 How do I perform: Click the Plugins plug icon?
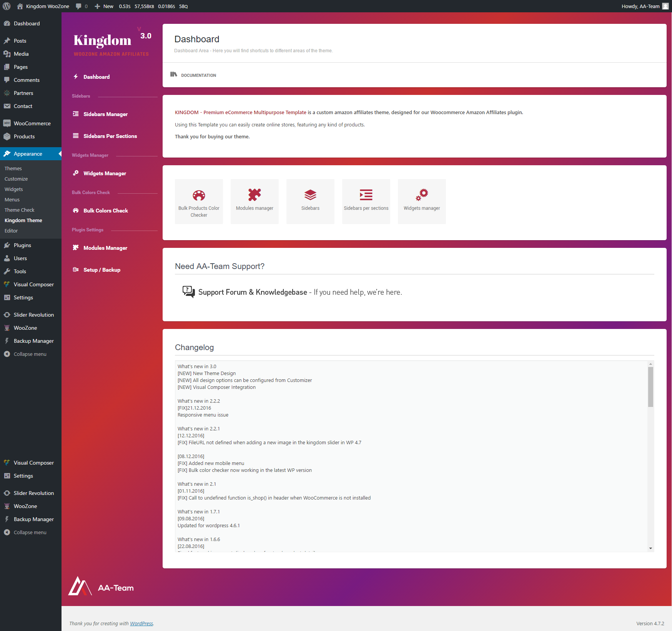point(7,245)
